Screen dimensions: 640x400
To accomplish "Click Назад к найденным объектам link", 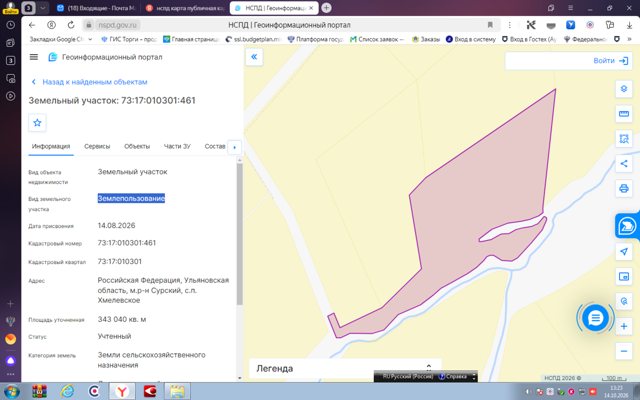I will click(x=95, y=82).
